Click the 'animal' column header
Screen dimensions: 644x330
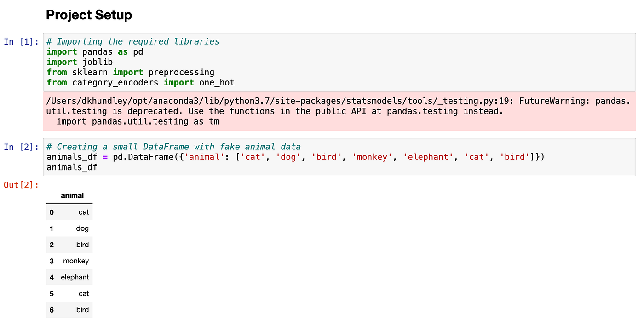72,195
